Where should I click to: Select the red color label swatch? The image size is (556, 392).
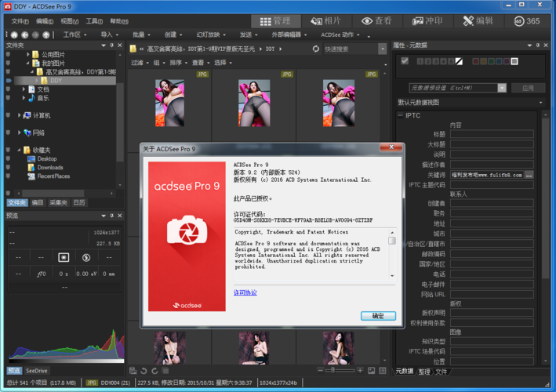(x=476, y=61)
